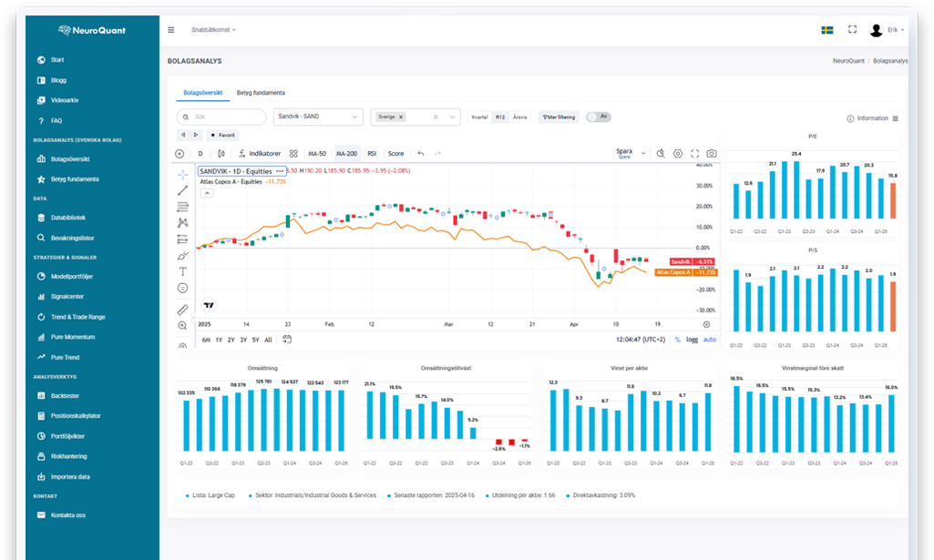
Task: Select R12 period option
Action: (x=500, y=117)
